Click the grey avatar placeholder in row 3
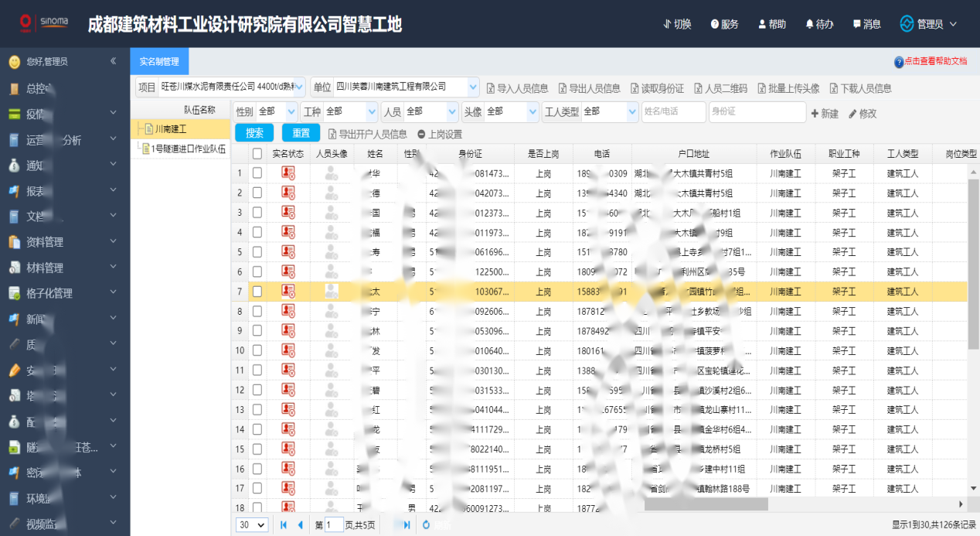 pyautogui.click(x=332, y=213)
